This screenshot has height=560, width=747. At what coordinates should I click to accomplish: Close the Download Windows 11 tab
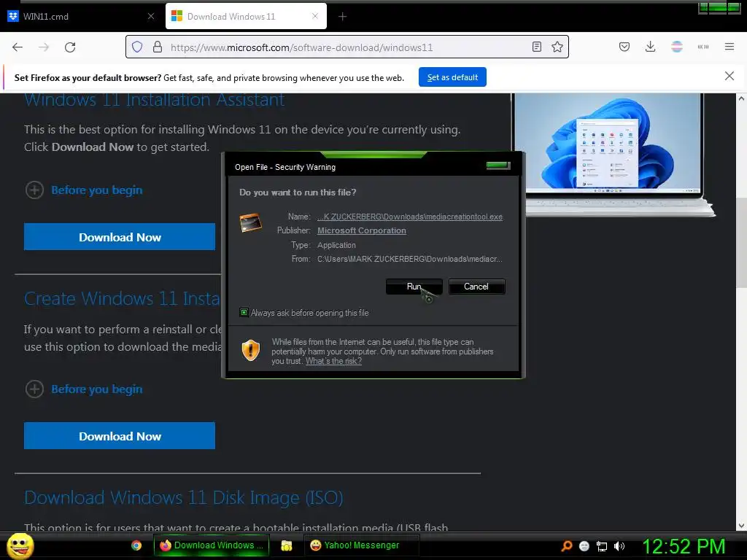click(x=315, y=16)
